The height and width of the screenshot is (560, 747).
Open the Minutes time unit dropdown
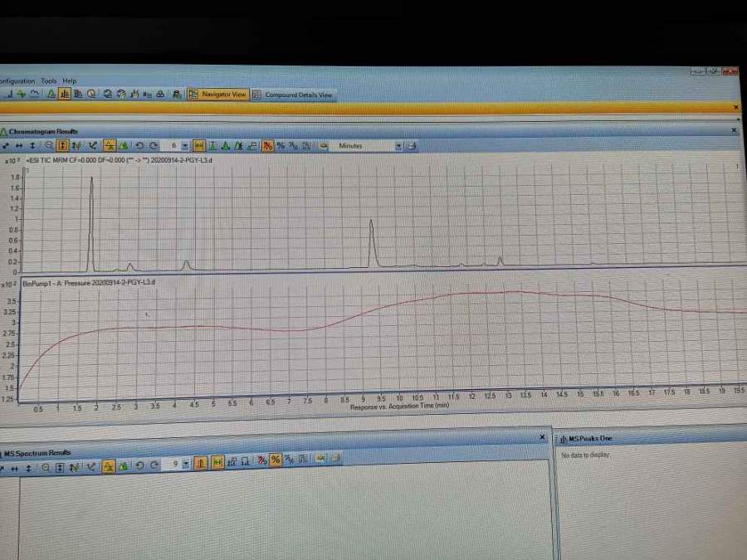399,146
